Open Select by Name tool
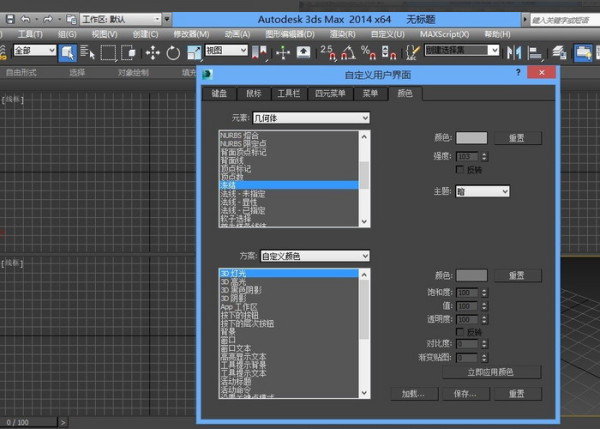Viewport: 600px width, 429px height. coord(88,52)
